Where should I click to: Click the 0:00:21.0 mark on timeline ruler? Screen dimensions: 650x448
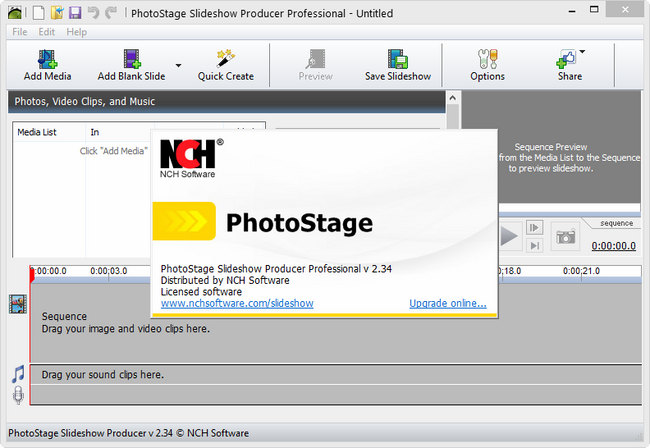pyautogui.click(x=581, y=271)
